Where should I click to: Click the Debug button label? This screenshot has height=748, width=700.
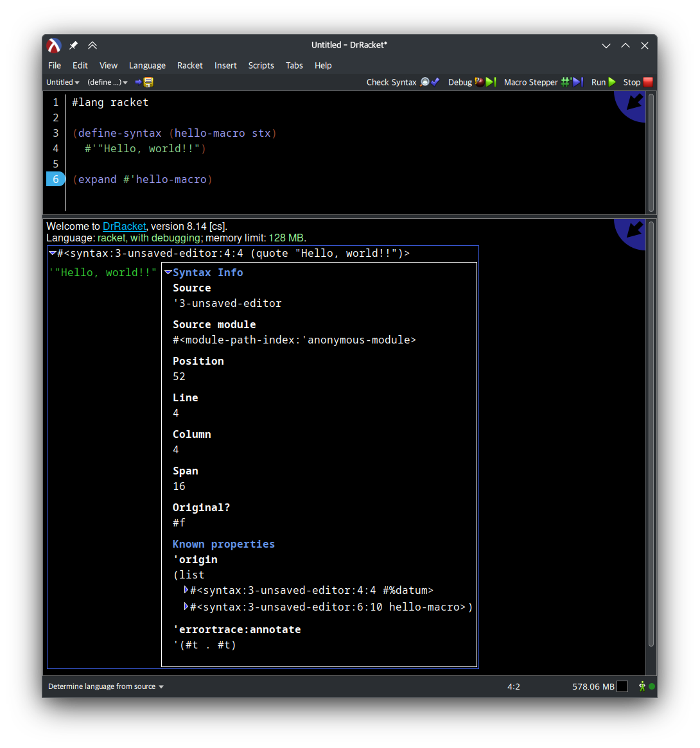[460, 82]
